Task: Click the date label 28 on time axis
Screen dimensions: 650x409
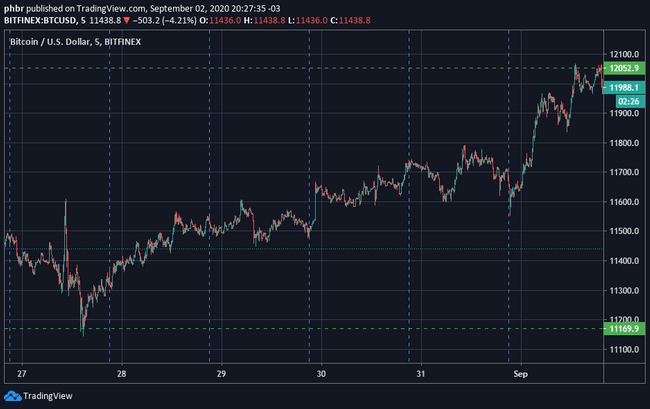Action: [x=121, y=374]
